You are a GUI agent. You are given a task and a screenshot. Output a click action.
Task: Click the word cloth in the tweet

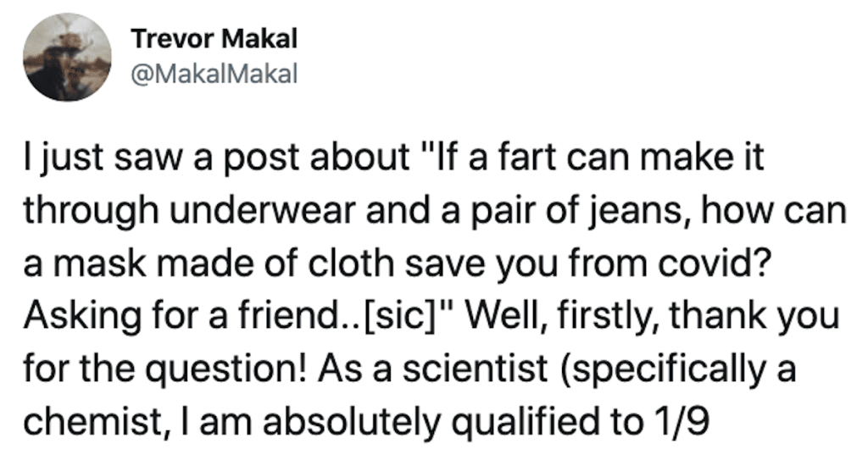[352, 263]
